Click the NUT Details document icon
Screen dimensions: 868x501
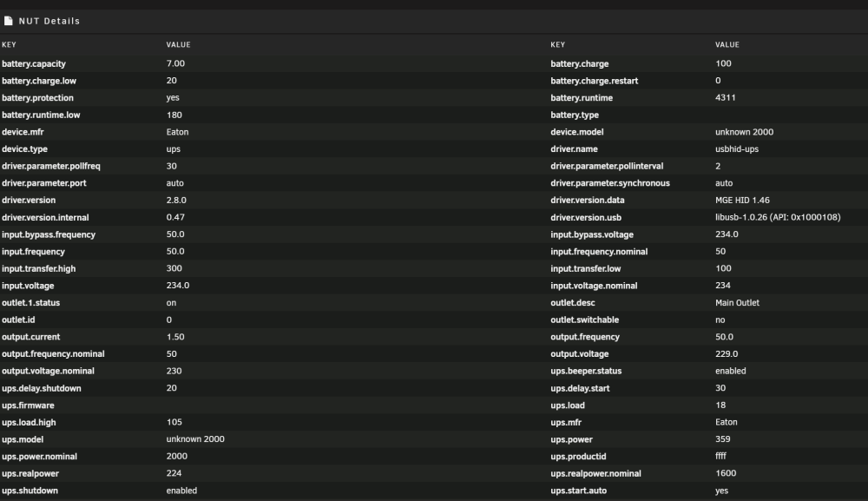click(8, 21)
